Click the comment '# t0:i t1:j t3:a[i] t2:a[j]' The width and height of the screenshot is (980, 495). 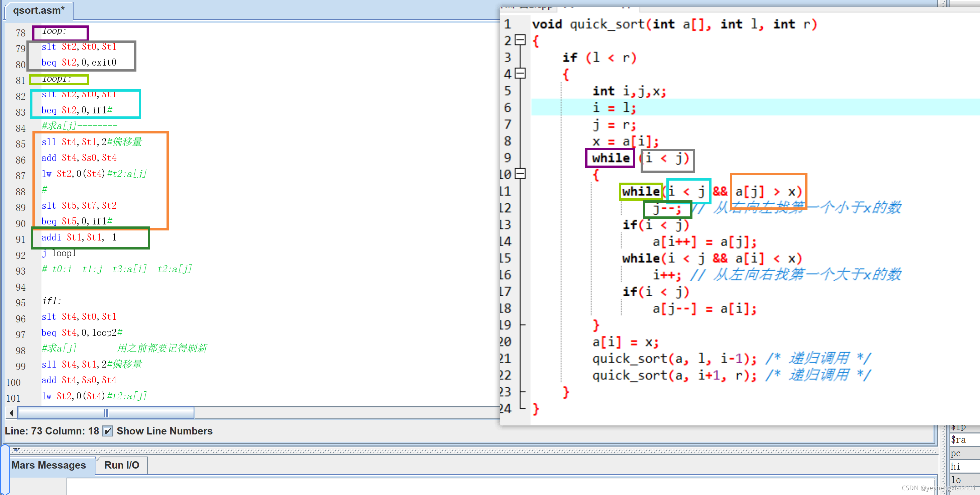pyautogui.click(x=117, y=269)
